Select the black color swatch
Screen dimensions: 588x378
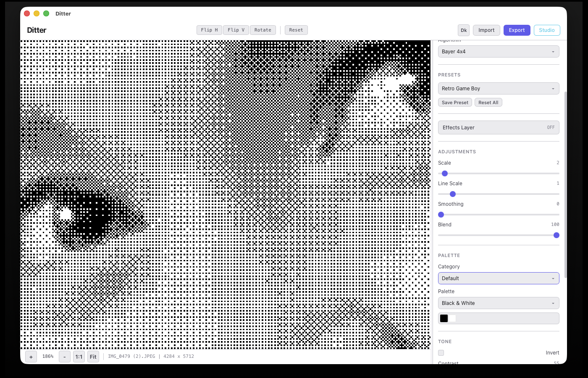pos(444,318)
